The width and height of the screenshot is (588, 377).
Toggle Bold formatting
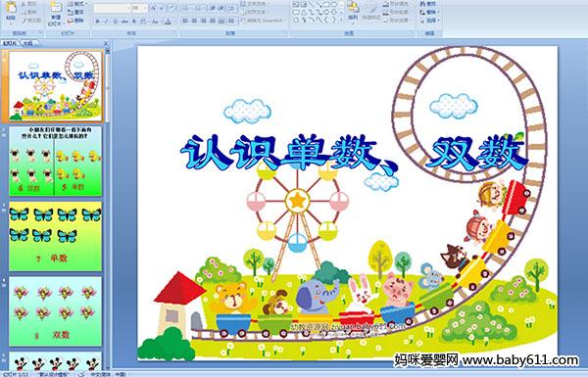tap(97, 22)
